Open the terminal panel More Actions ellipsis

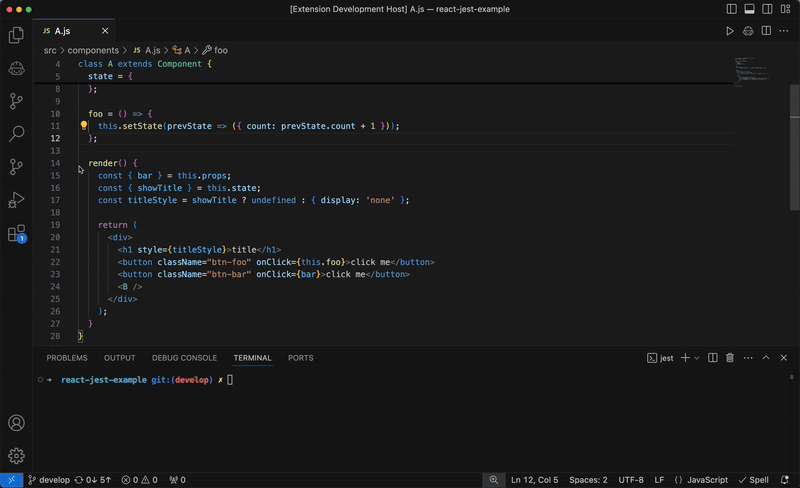[x=748, y=358]
